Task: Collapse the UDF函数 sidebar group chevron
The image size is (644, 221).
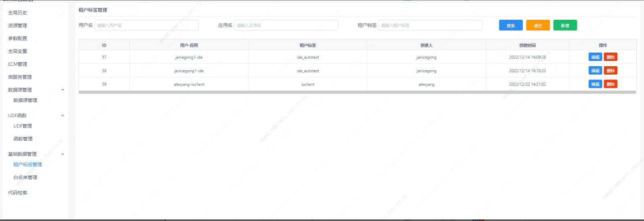Action: click(x=62, y=116)
